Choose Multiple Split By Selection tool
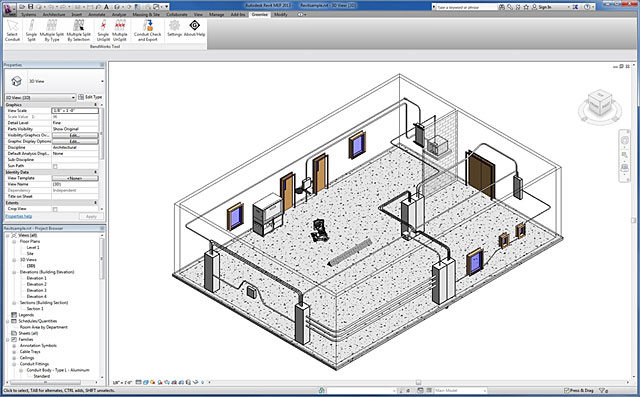Image resolution: width=640 pixels, height=397 pixels. click(x=78, y=31)
